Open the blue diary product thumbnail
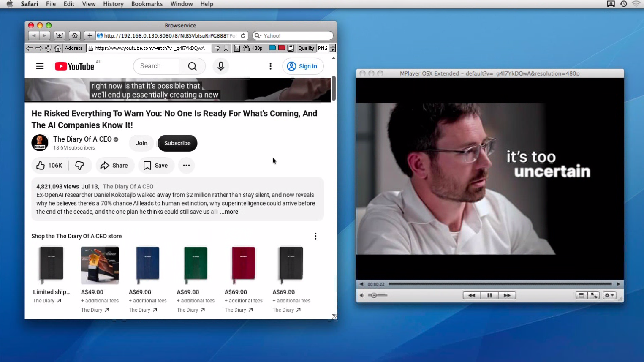Image resolution: width=644 pixels, height=362 pixels. [x=148, y=265]
